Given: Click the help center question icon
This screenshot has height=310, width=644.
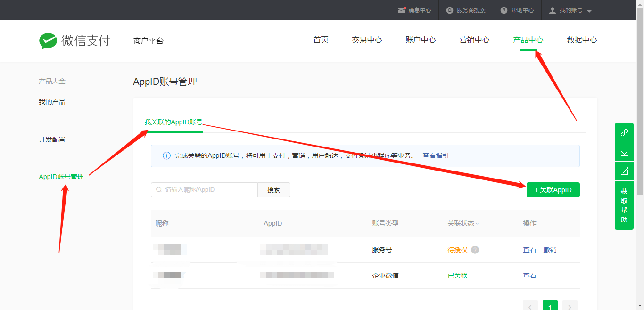Looking at the screenshot, I should point(504,10).
